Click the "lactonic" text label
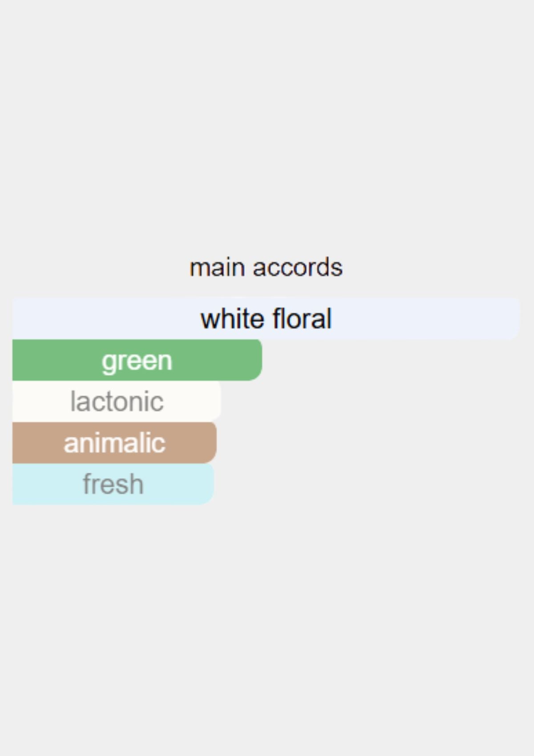 coord(117,401)
